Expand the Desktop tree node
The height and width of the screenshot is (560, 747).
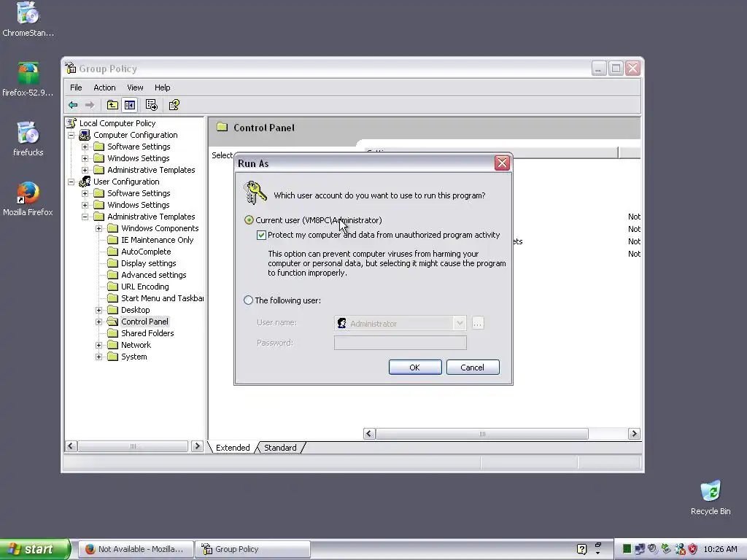point(98,310)
